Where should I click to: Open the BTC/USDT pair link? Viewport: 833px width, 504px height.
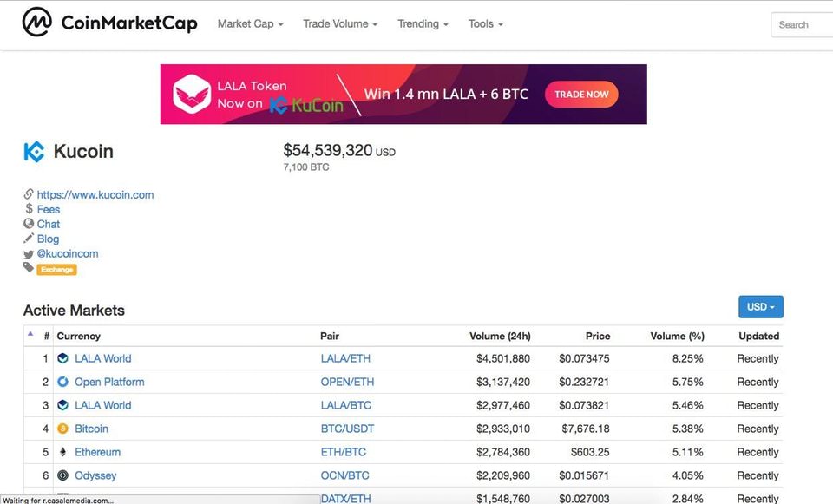[x=347, y=429]
